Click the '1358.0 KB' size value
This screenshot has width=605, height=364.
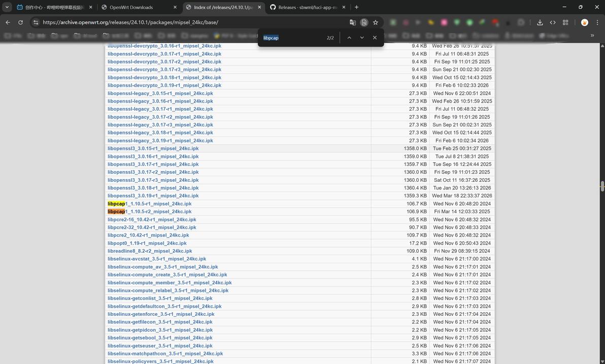click(x=415, y=148)
